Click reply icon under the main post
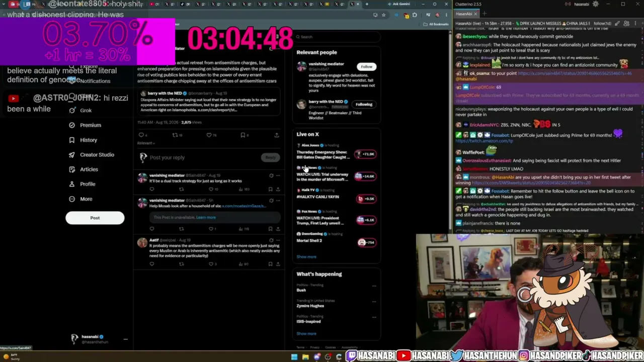Image resolution: width=644 pixels, height=362 pixels. pos(141,135)
